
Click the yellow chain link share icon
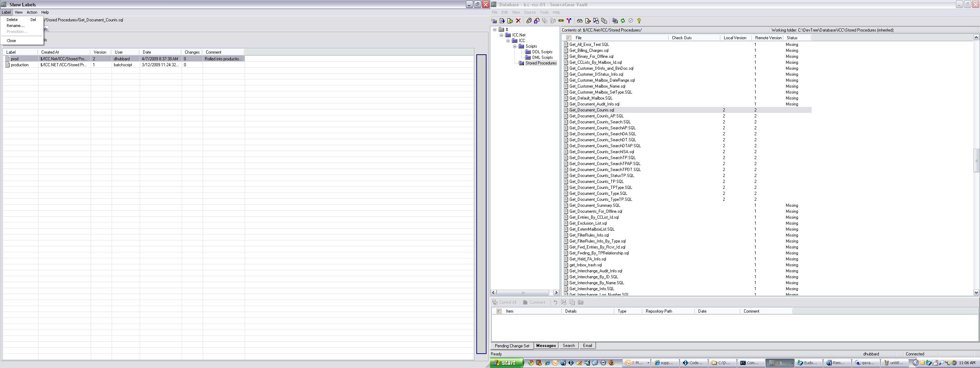point(561,21)
